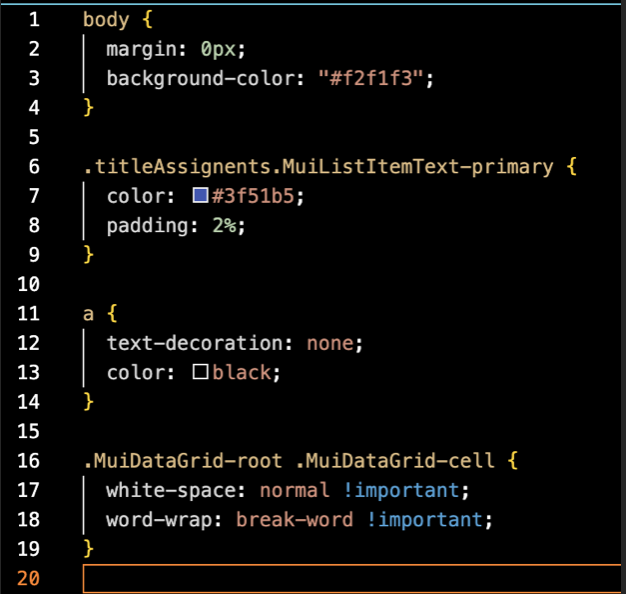Click the closing brace on line 19

(88, 549)
